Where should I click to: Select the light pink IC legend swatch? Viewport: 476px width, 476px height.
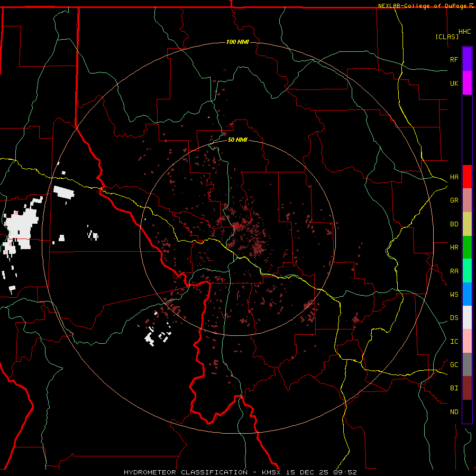click(467, 341)
